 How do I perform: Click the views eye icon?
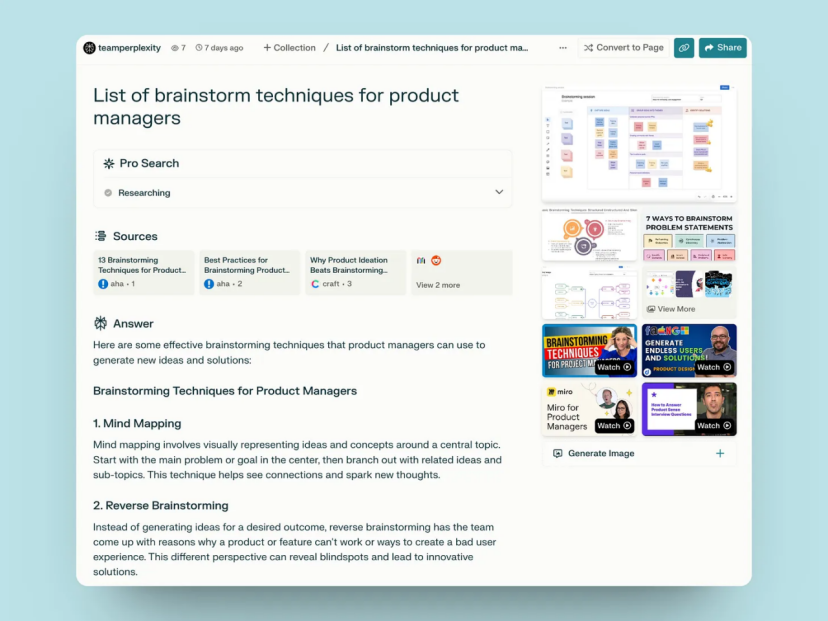click(174, 48)
